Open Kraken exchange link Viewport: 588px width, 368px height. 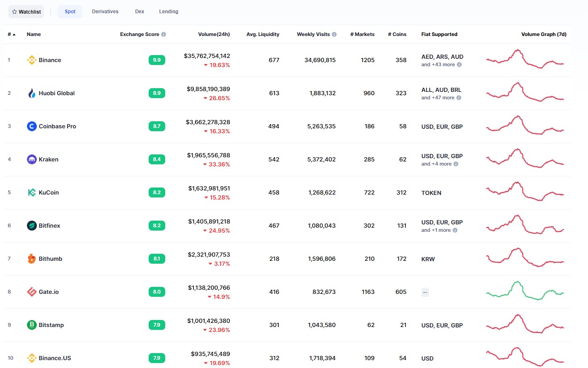point(48,159)
